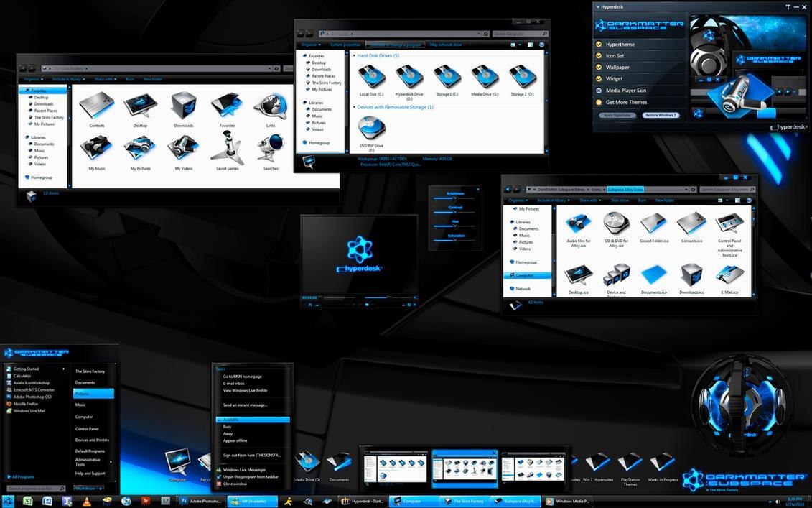The width and height of the screenshot is (812, 508).
Task: Click New folder in Skins Factory window
Action: coord(153,79)
